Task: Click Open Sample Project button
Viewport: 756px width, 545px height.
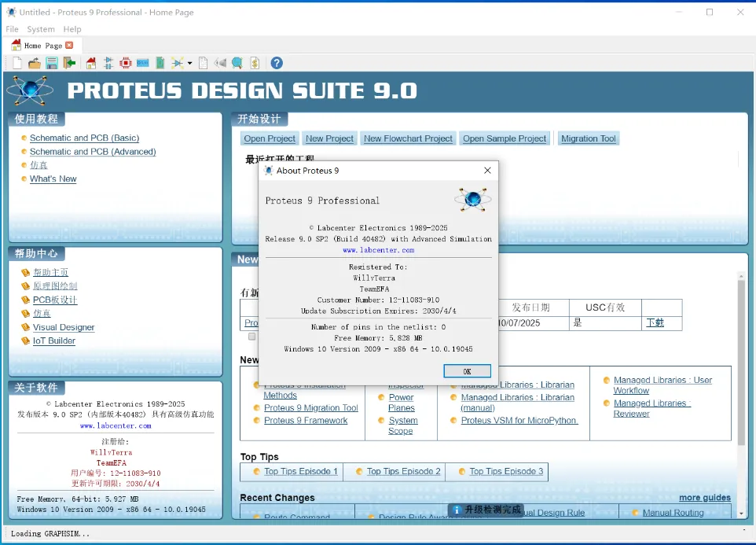Action: (x=505, y=138)
